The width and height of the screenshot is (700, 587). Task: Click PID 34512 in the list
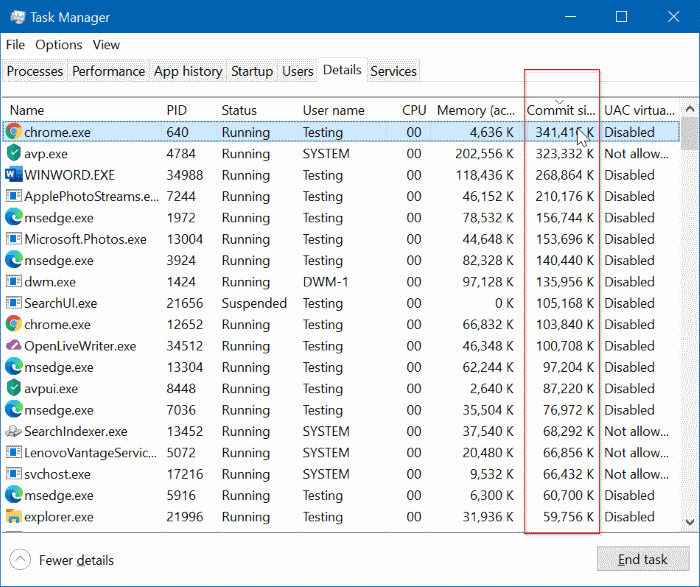(184, 346)
